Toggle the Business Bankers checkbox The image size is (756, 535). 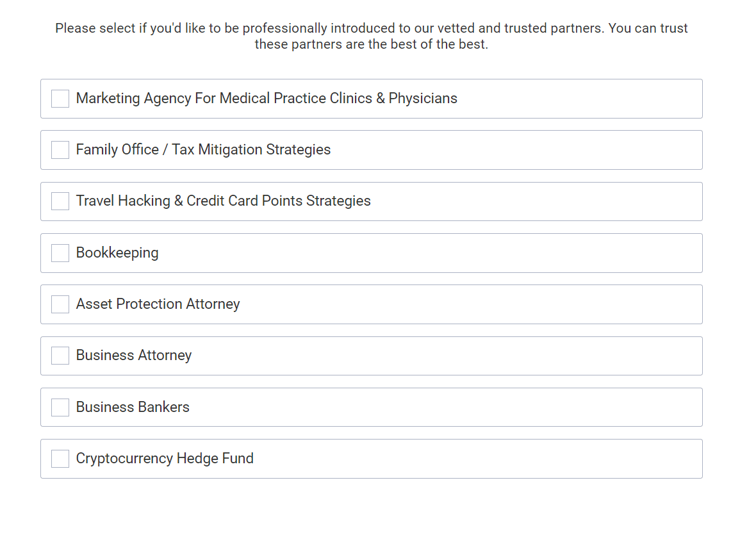60,407
